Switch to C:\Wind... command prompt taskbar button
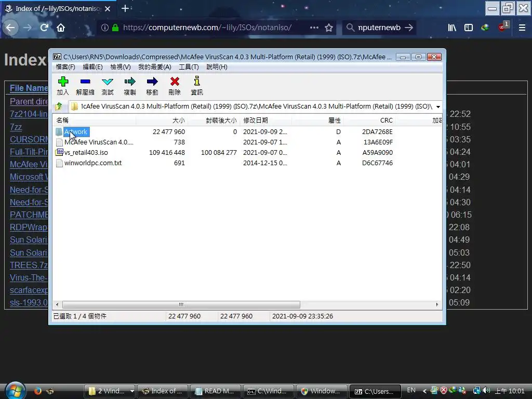The height and width of the screenshot is (399, 532). click(x=269, y=391)
